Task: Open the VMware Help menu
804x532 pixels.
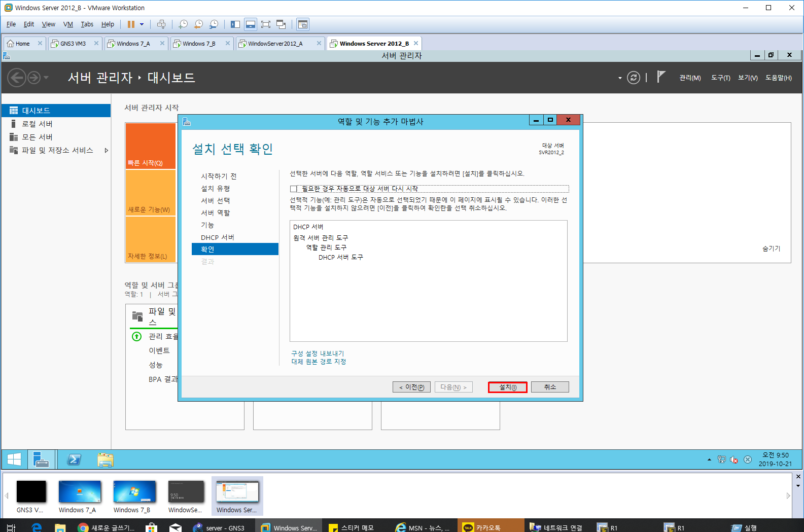Action: [x=108, y=24]
